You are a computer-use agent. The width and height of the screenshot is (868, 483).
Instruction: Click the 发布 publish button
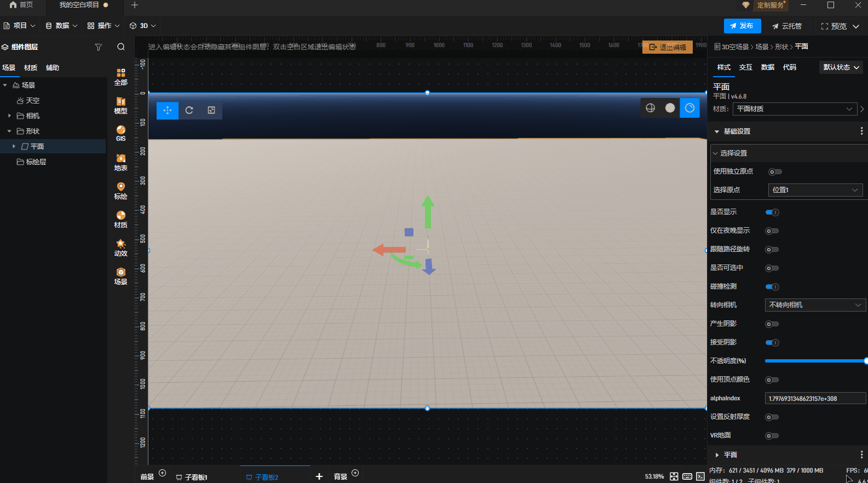(742, 26)
